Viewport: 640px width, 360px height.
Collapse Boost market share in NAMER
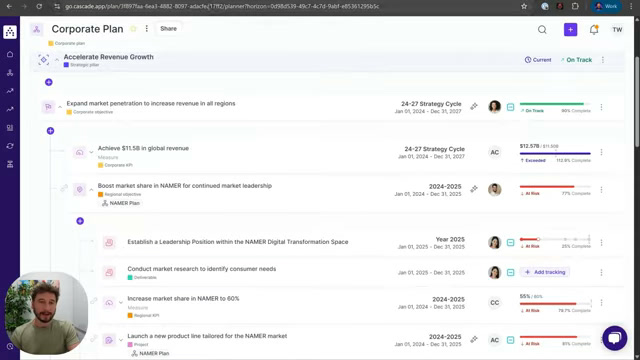click(x=91, y=190)
